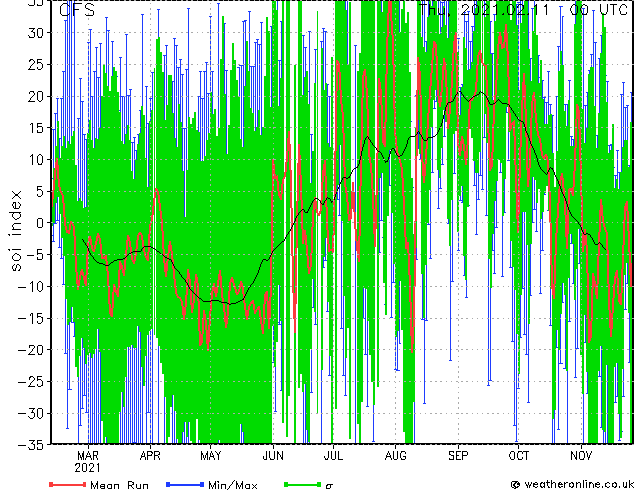
Task: Click the blue Min/Max legend line
Action: 185,484
